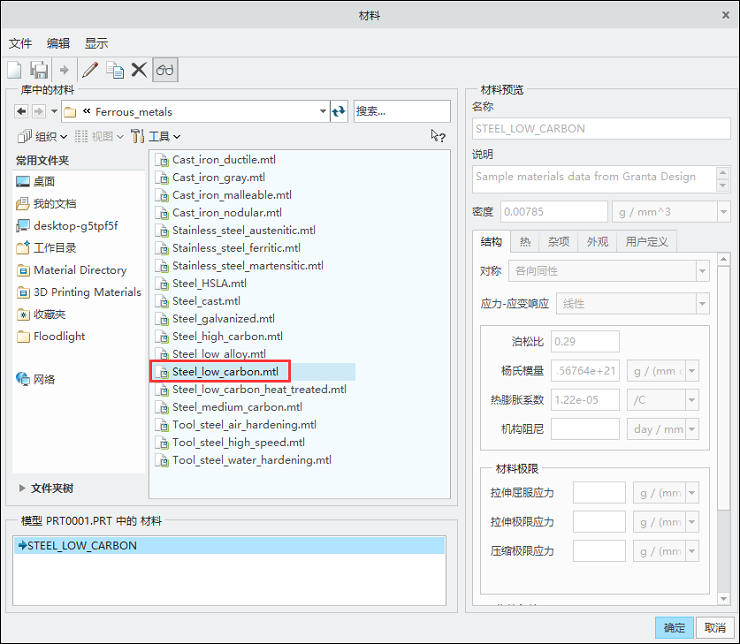Open the 文件 menu
The width and height of the screenshot is (740, 644).
pos(20,43)
